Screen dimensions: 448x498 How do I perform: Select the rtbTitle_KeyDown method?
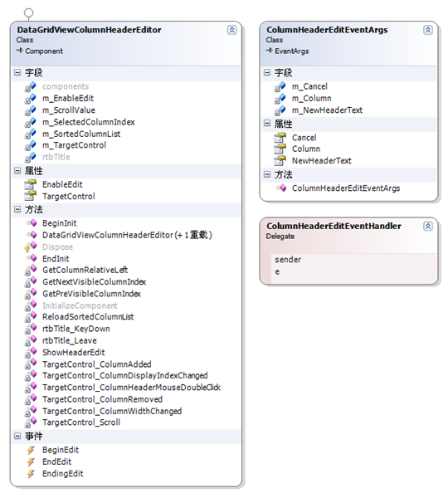tap(75, 329)
